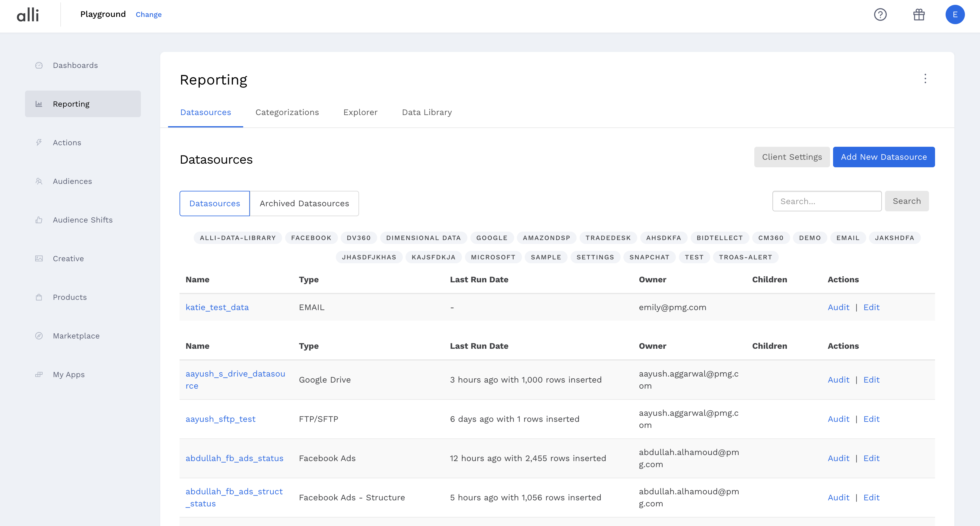Viewport: 980px width, 526px height.
Task: Open the help question-mark icon
Action: point(881,14)
